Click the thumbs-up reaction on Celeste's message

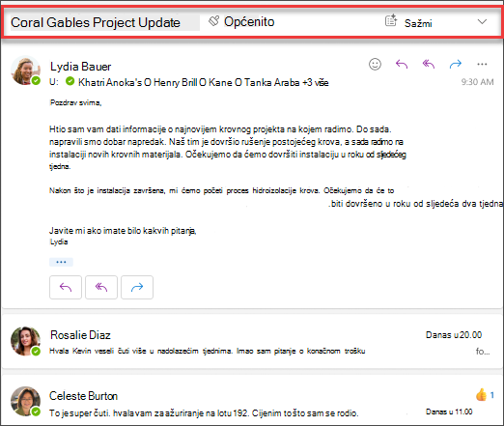tap(482, 395)
